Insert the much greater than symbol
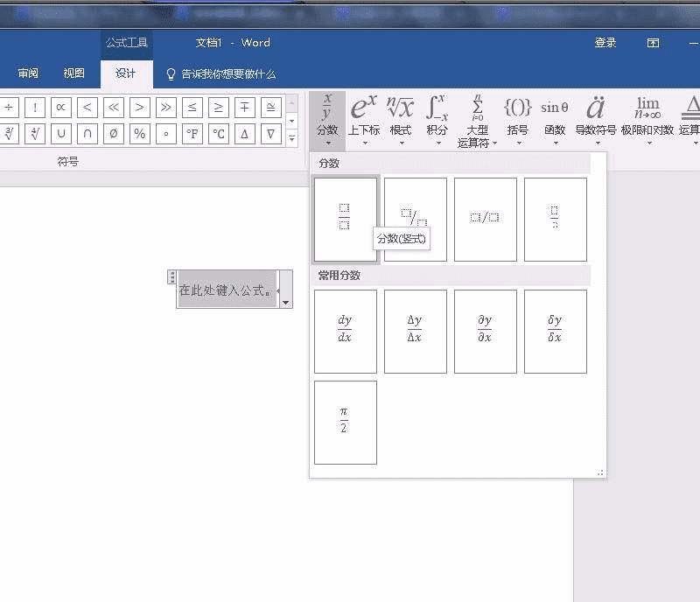 pyautogui.click(x=166, y=108)
